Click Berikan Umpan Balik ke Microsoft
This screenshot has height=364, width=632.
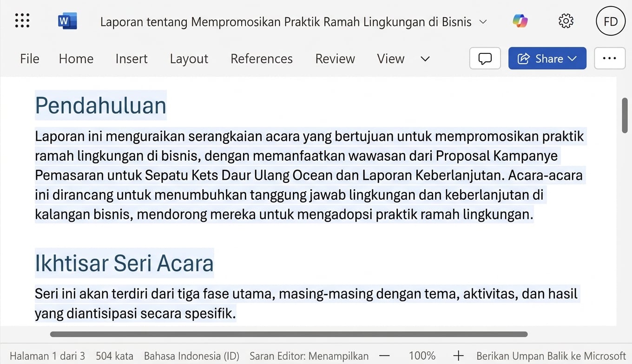(x=551, y=356)
